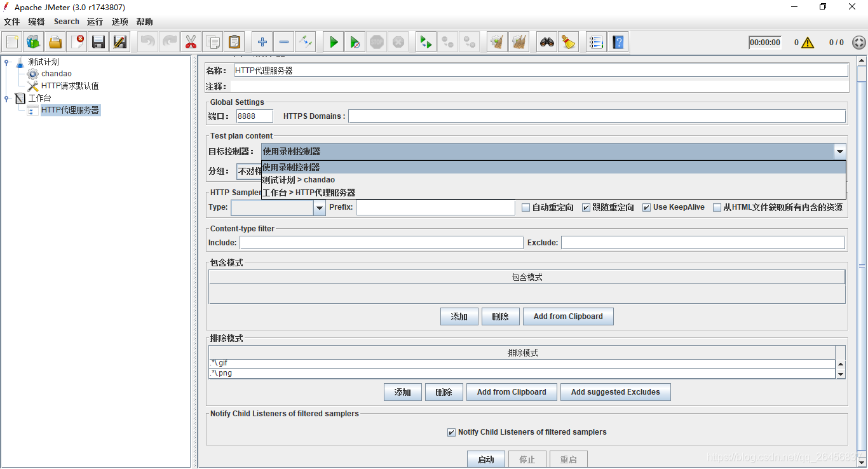Open the Type dropdown in HTTP Sampler
Viewport: 868px width, 469px height.
coord(320,208)
